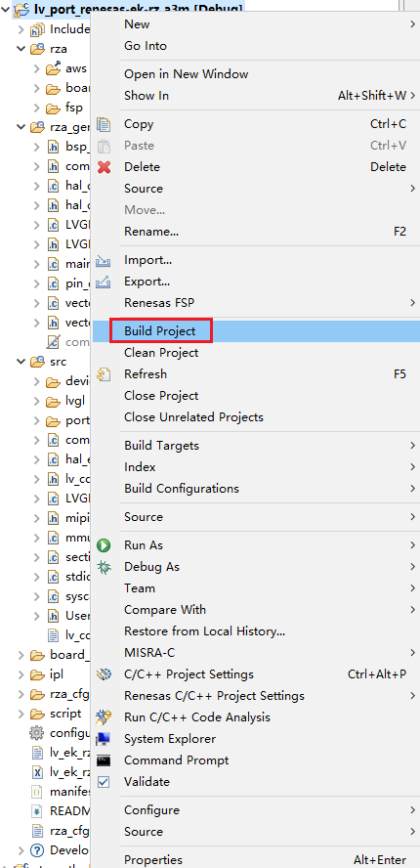This screenshot has height=868, width=420.
Task: Toggle the Validate checkbox
Action: [104, 782]
